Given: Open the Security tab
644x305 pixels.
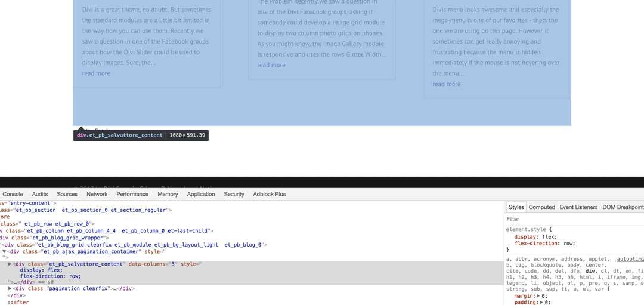Looking at the screenshot, I should click(234, 194).
